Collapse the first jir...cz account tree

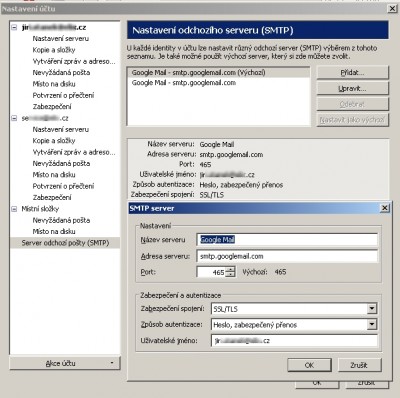click(x=14, y=27)
